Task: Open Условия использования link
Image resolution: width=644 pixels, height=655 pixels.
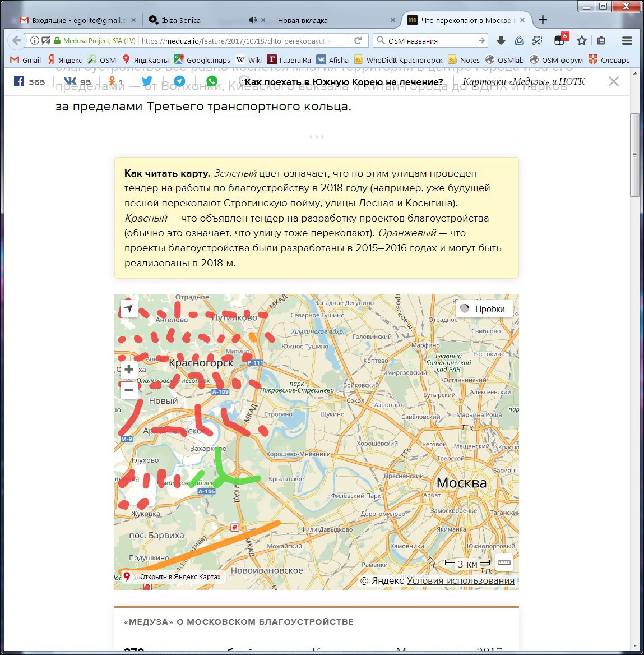Action: click(x=461, y=580)
